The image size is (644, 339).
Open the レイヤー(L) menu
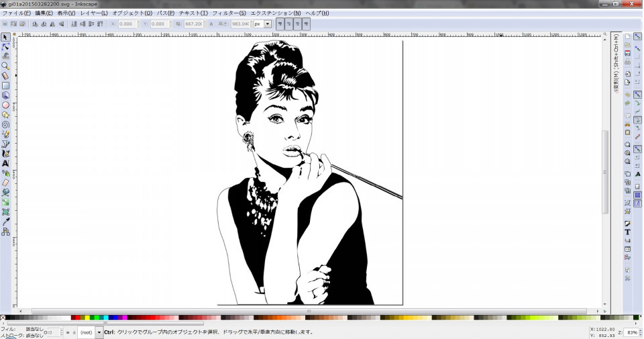tap(94, 13)
